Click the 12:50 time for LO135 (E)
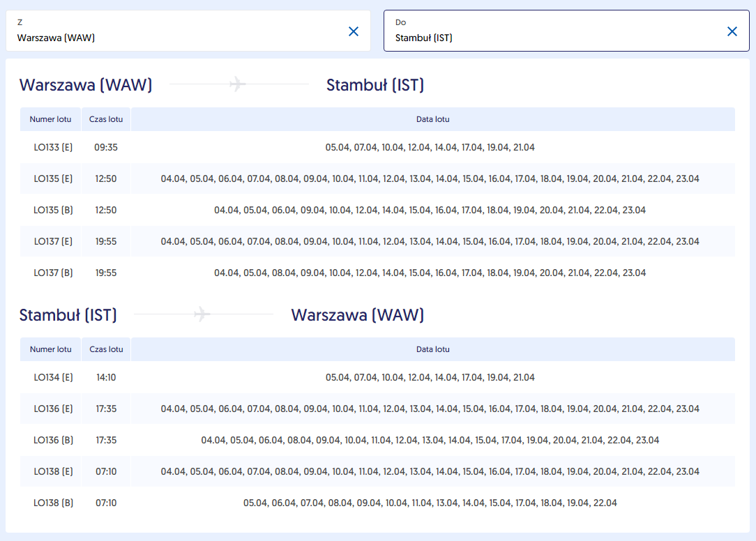Screen dimensions: 756x541 (x=106, y=179)
